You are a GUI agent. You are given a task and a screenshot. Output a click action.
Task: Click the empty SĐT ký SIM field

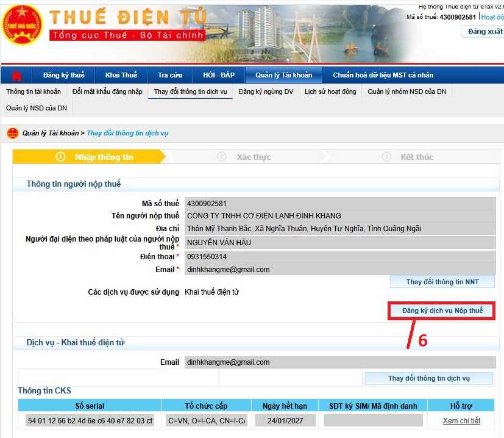(373, 421)
